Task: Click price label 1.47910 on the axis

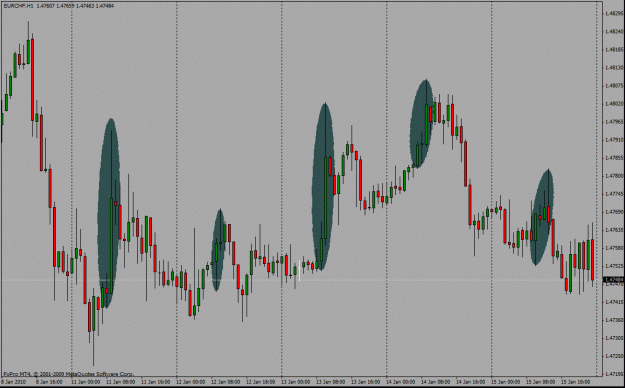Action: click(x=614, y=140)
